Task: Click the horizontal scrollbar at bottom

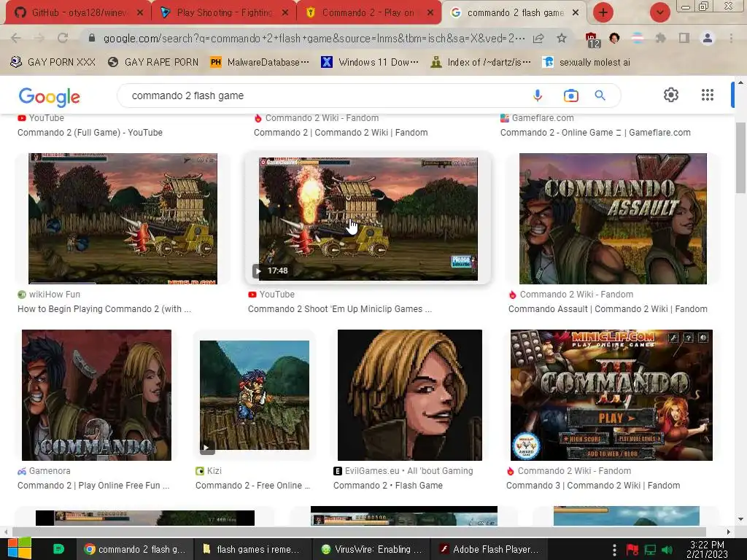Action: pyautogui.click(x=359, y=532)
